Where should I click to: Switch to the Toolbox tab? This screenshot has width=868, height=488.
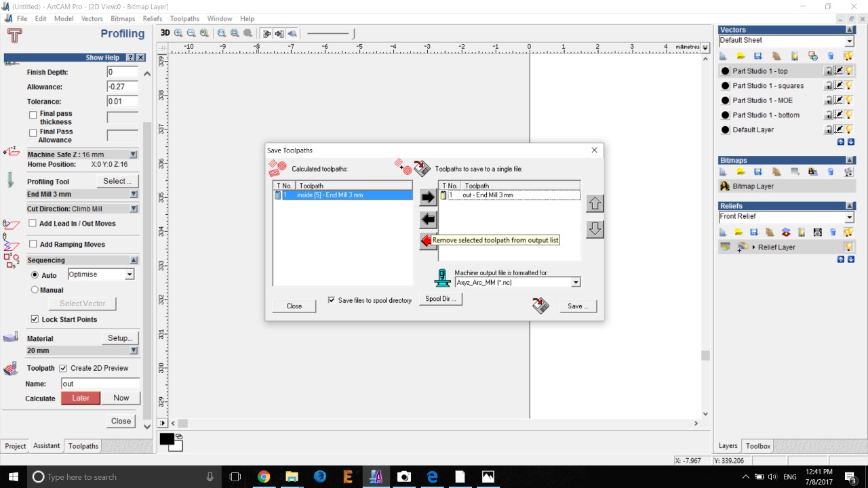[758, 446]
